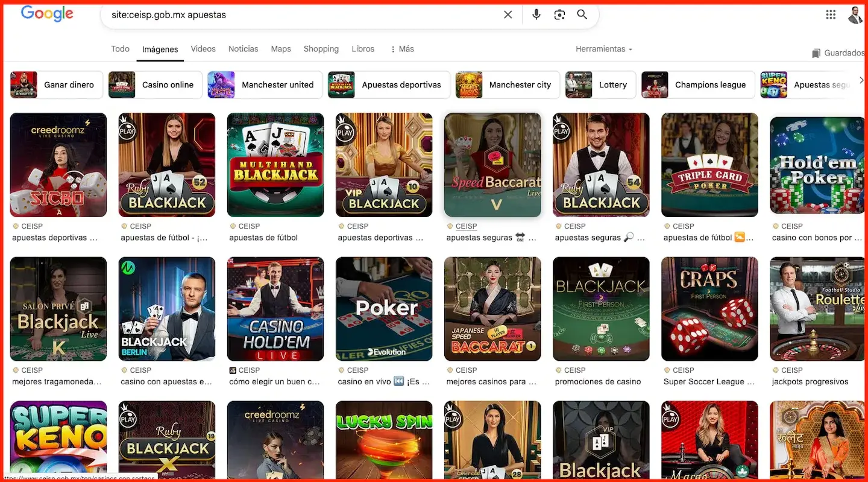Clear the search query with the X icon

coord(508,14)
